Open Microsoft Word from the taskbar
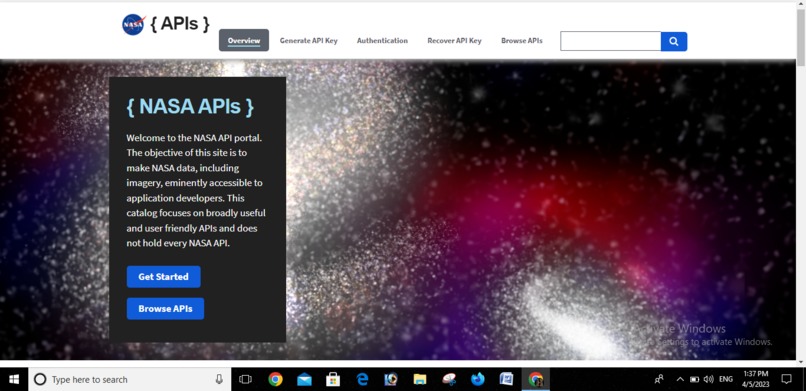Screen dimensions: 806x391 pos(506,379)
